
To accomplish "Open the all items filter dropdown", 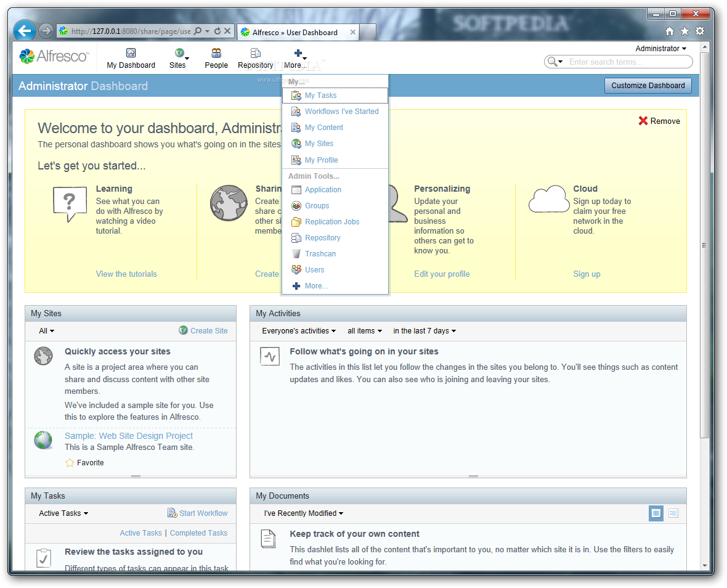I will click(x=365, y=331).
